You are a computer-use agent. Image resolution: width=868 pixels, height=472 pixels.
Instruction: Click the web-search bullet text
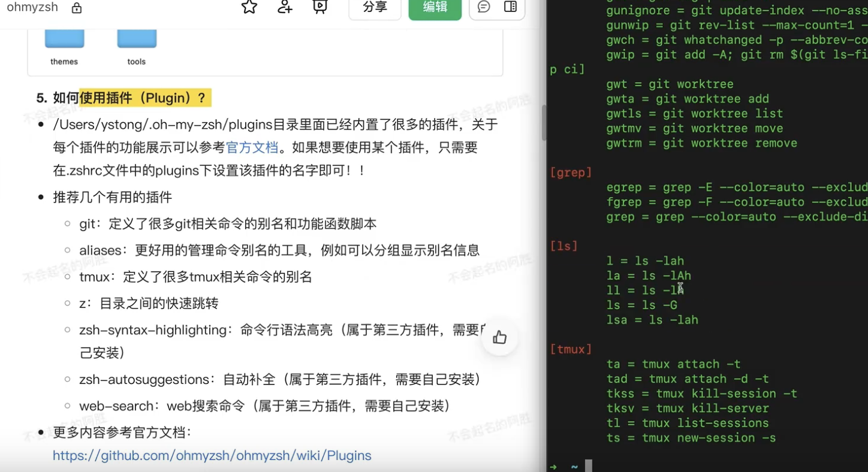(265, 406)
